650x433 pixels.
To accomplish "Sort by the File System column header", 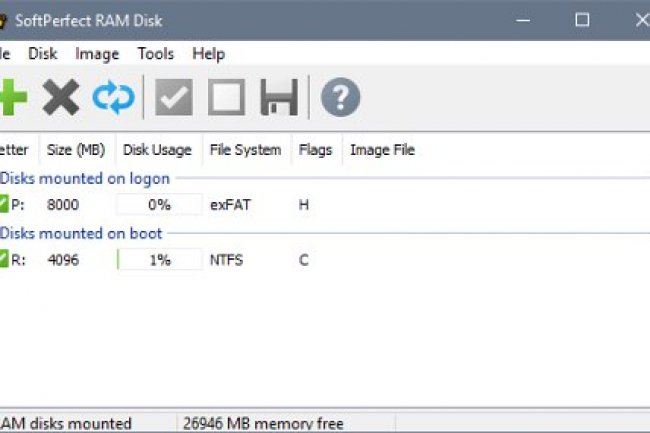I will [x=245, y=150].
